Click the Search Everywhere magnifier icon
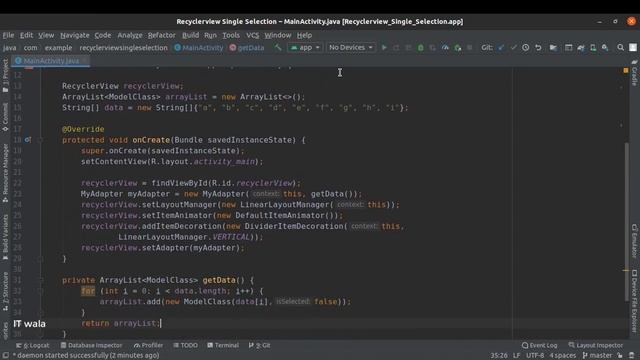This screenshot has height=360, width=640. [620, 48]
